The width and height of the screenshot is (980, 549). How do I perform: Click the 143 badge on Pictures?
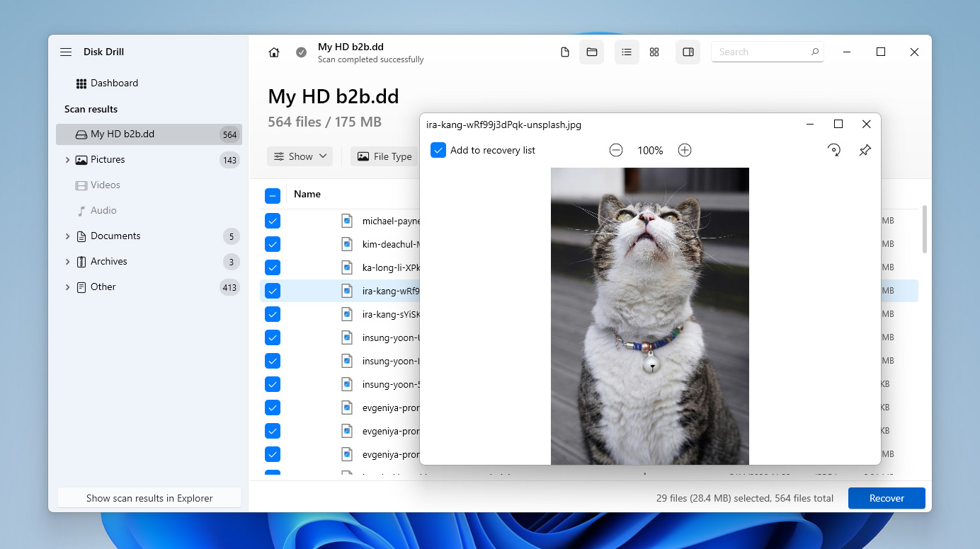pos(229,160)
